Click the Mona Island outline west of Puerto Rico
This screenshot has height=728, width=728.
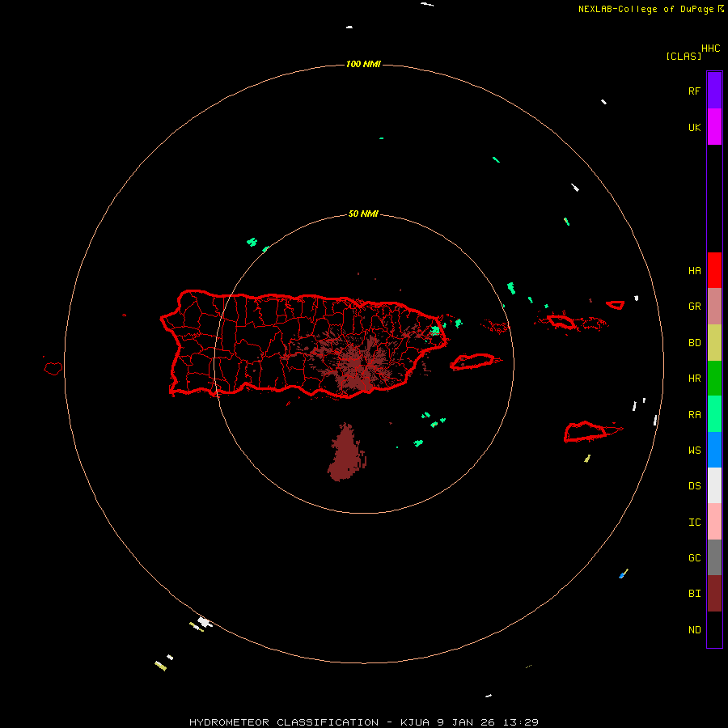coord(53,368)
